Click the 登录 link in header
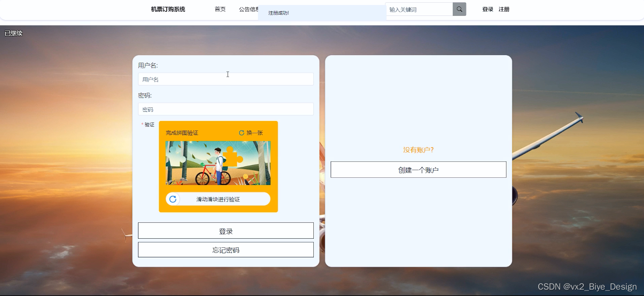 pos(488,9)
